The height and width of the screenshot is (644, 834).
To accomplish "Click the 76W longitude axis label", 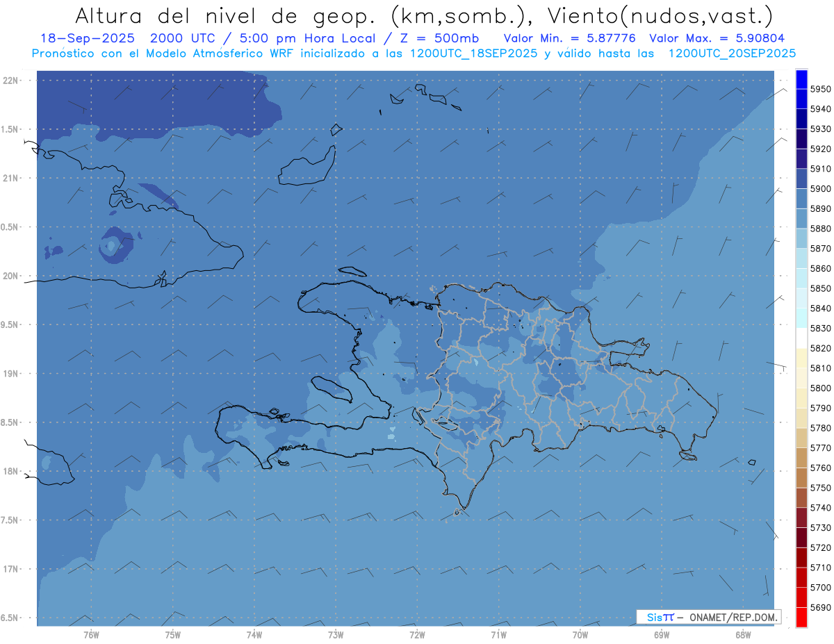I will coord(91,634).
